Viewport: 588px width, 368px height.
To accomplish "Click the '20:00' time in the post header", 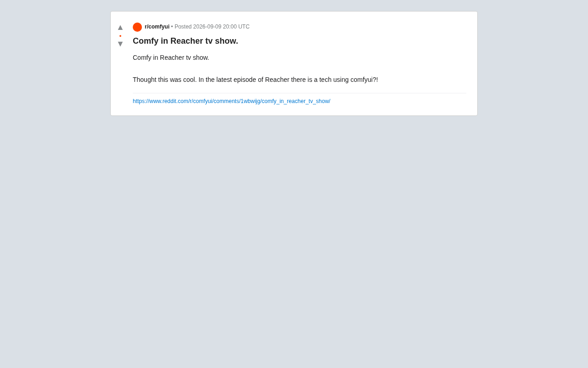I will coord(230,27).
